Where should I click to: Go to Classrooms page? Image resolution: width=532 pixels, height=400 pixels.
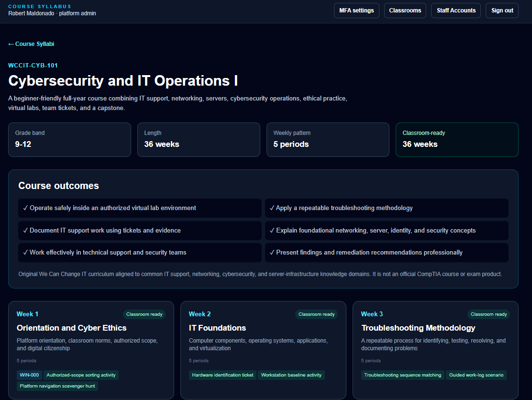(x=405, y=11)
